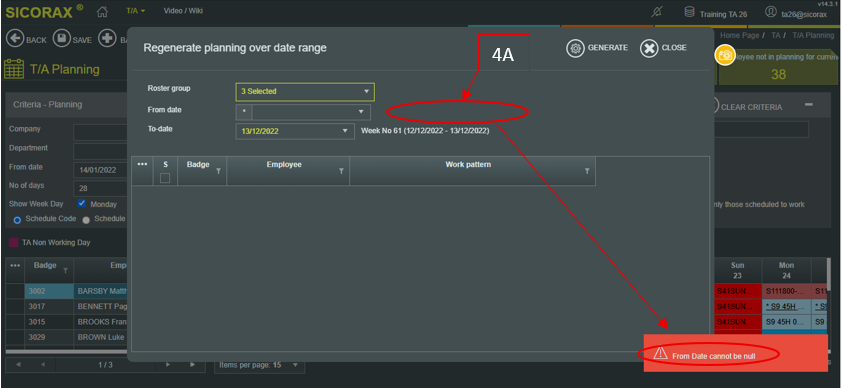The image size is (842, 388).
Task: Open the Home Page breadcrumb link
Action: 739,35
